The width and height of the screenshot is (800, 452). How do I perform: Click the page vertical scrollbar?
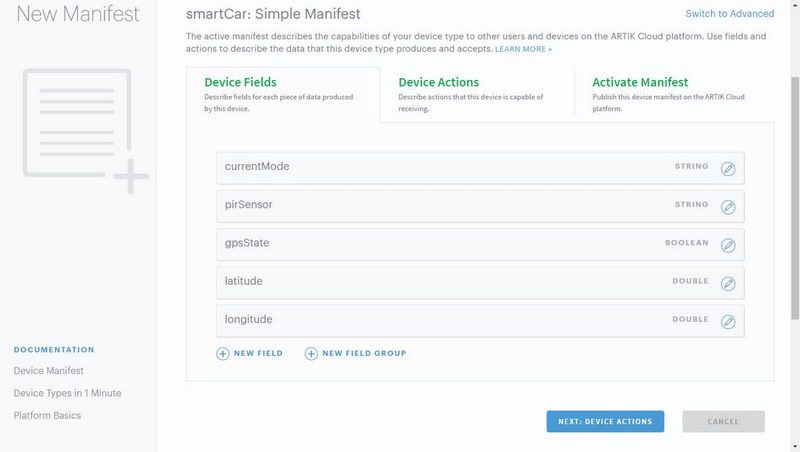point(795,199)
